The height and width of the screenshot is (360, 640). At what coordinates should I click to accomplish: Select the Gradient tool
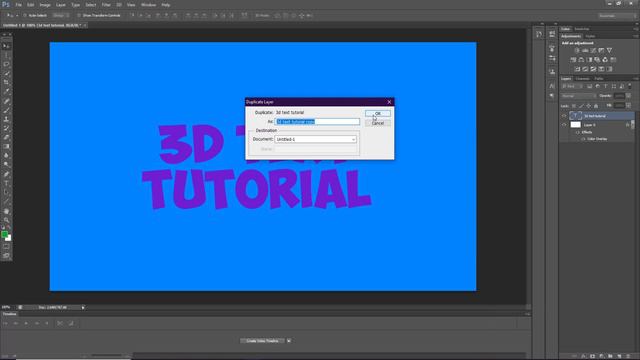6,147
